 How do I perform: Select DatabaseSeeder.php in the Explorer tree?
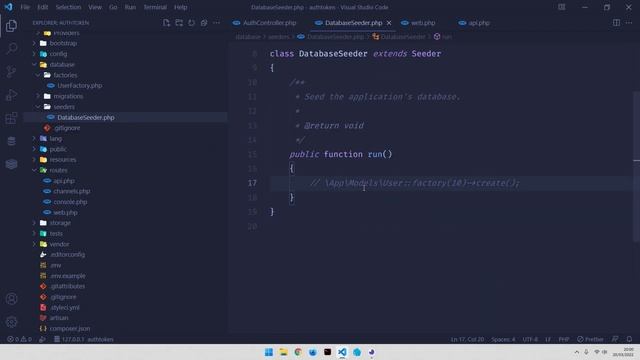tap(86, 117)
